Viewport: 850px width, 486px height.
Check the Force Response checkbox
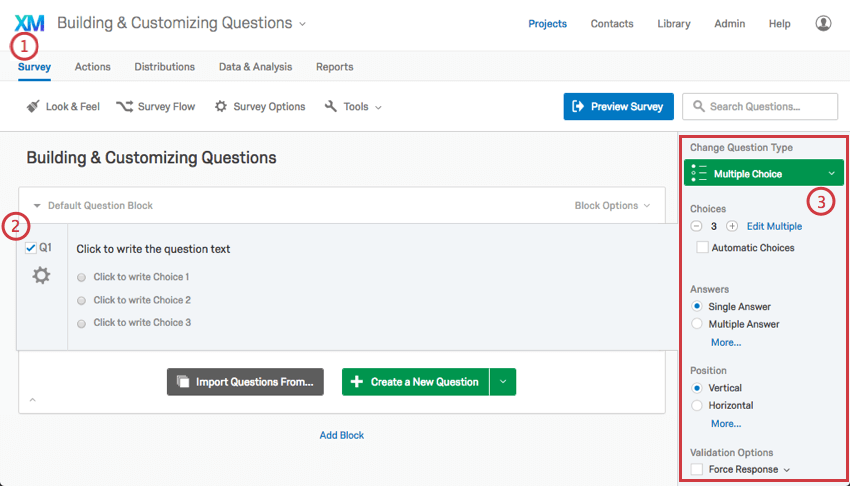click(x=697, y=469)
